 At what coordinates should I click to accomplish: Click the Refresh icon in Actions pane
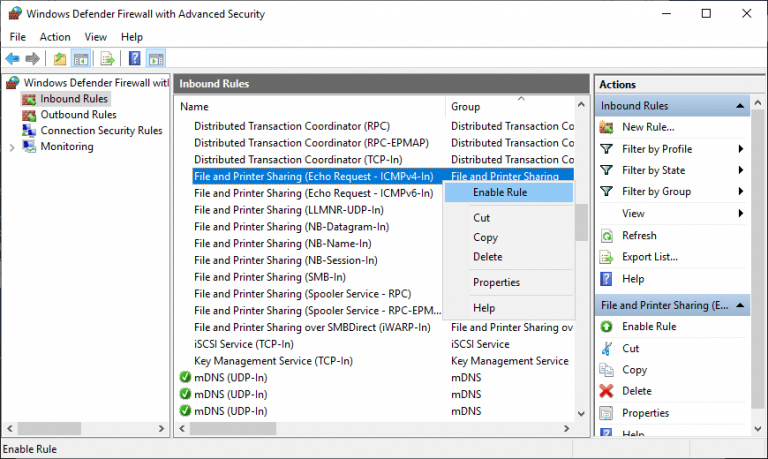(606, 236)
